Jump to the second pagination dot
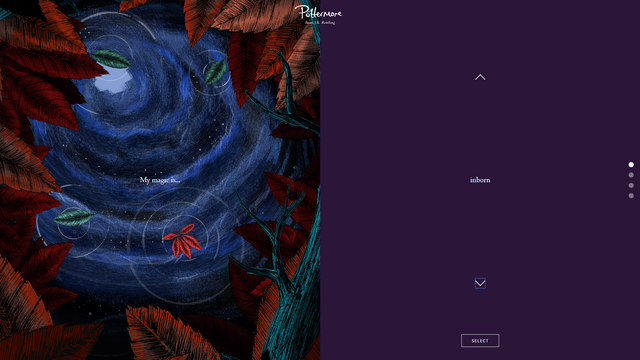 click(x=631, y=175)
